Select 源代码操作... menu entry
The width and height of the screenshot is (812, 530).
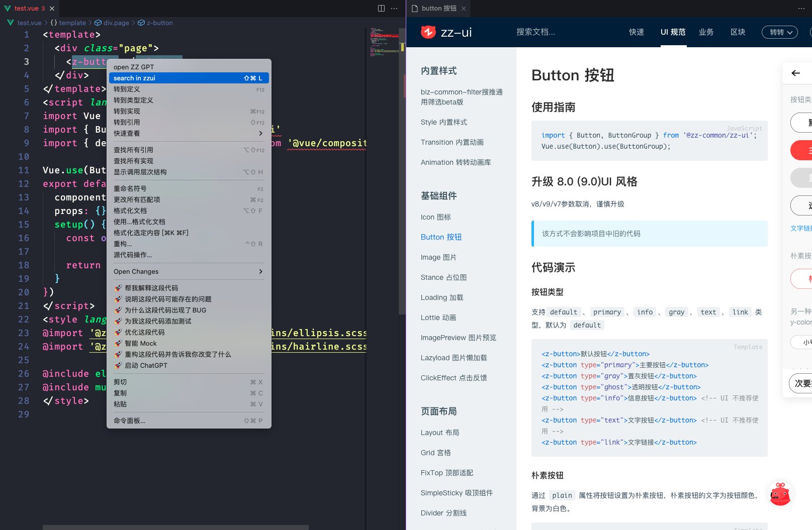tap(189, 255)
